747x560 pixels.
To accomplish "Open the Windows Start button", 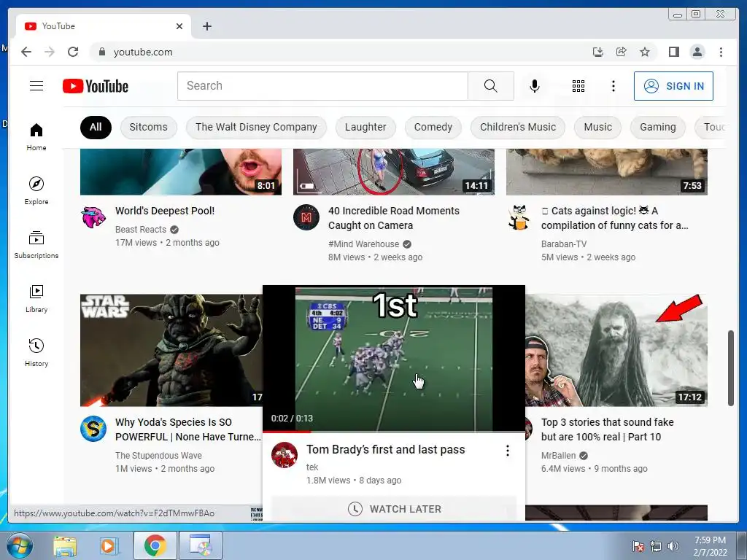I will (x=20, y=545).
